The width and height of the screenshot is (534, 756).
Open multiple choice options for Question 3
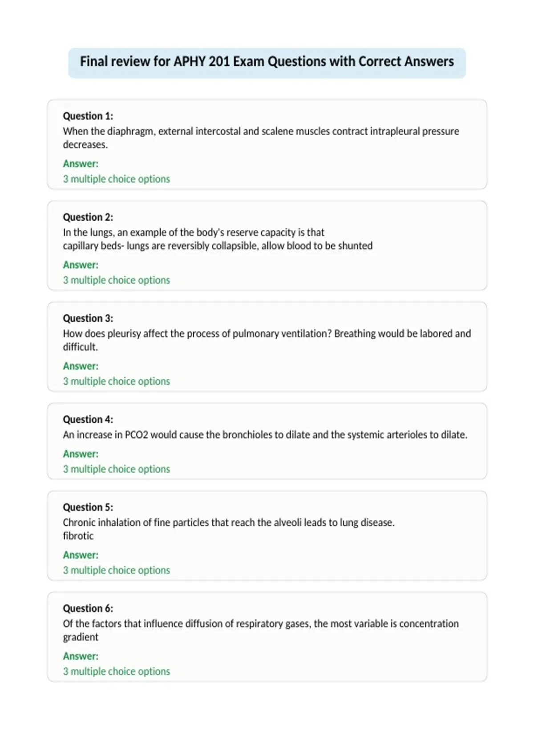(x=116, y=381)
